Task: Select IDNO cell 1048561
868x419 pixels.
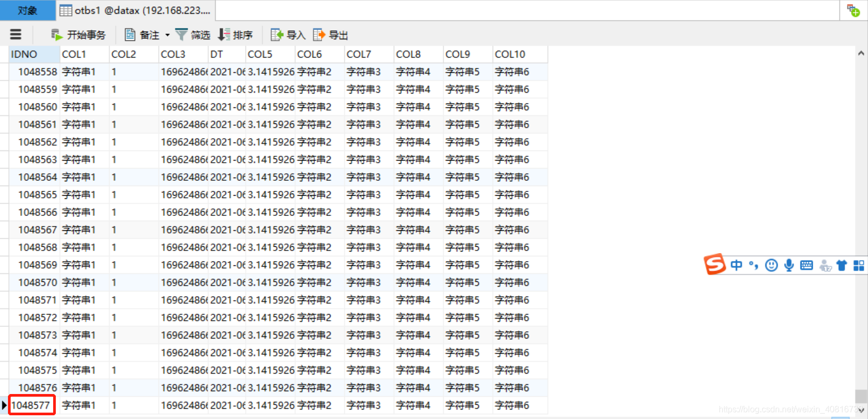Action: click(34, 124)
